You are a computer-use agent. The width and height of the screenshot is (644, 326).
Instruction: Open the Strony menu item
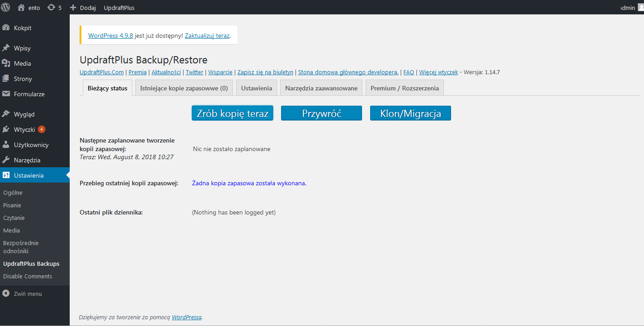tap(35, 79)
